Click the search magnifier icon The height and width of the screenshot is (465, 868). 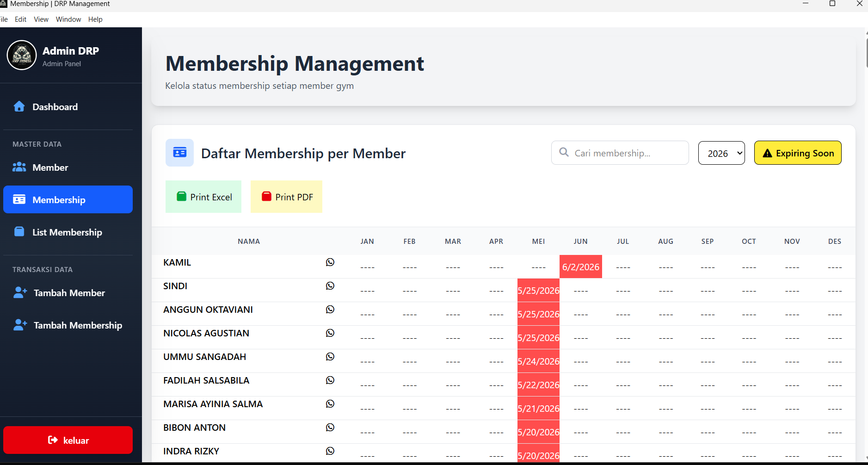(x=564, y=152)
